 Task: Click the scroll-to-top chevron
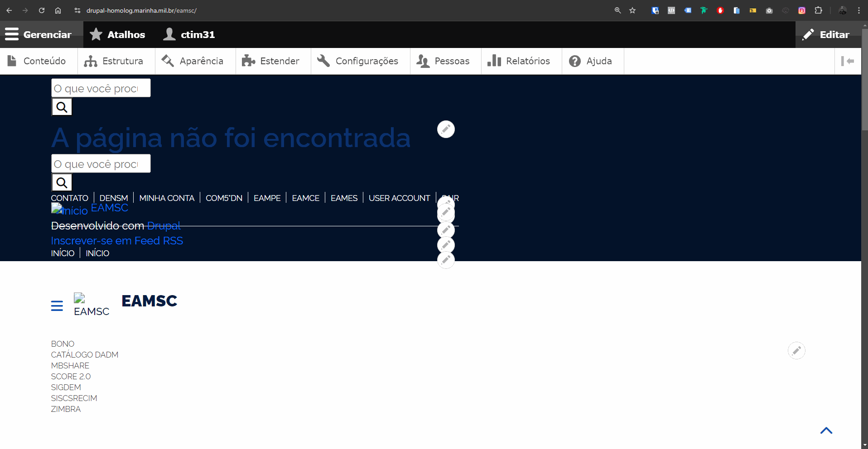click(x=826, y=430)
